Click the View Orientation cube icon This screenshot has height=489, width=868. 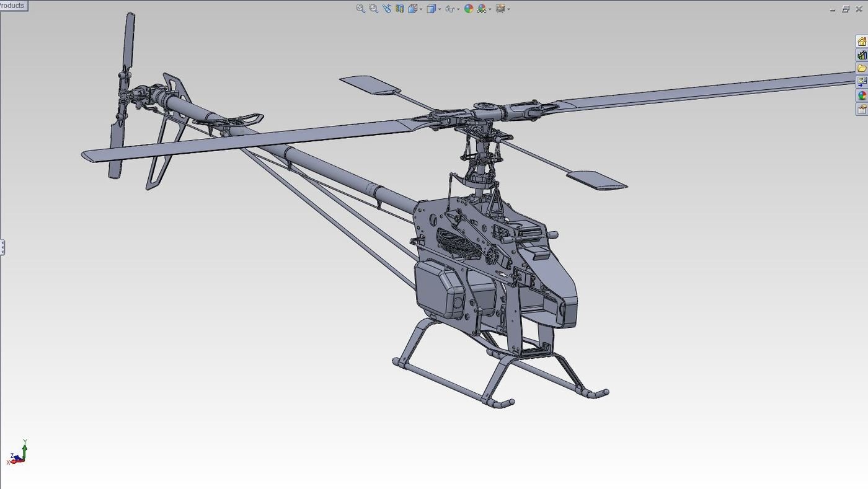click(412, 9)
